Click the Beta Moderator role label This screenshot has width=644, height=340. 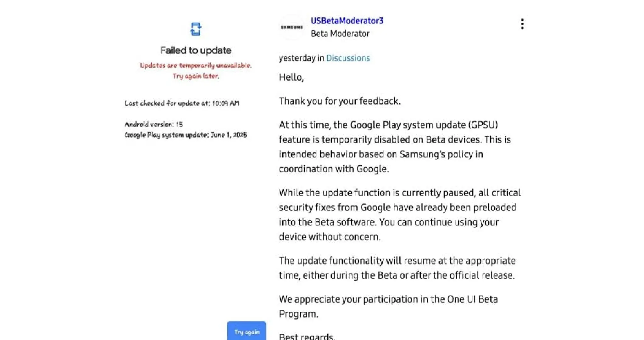[340, 34]
